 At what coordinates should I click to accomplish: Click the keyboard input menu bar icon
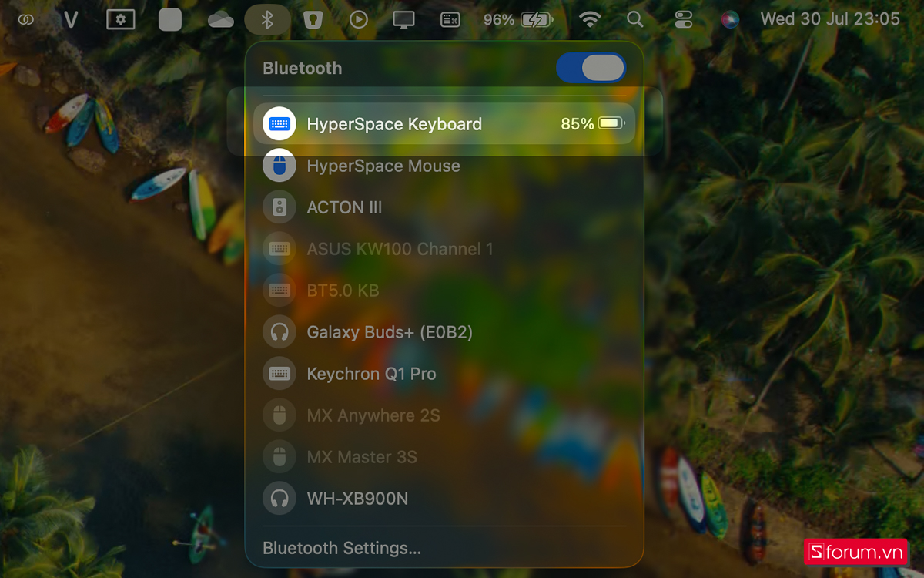coord(450,19)
